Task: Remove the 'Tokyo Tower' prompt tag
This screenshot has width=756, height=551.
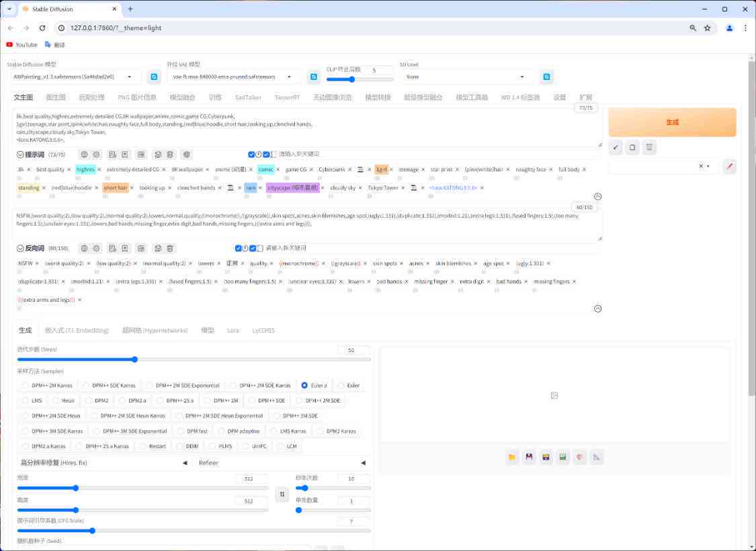Action: click(403, 188)
